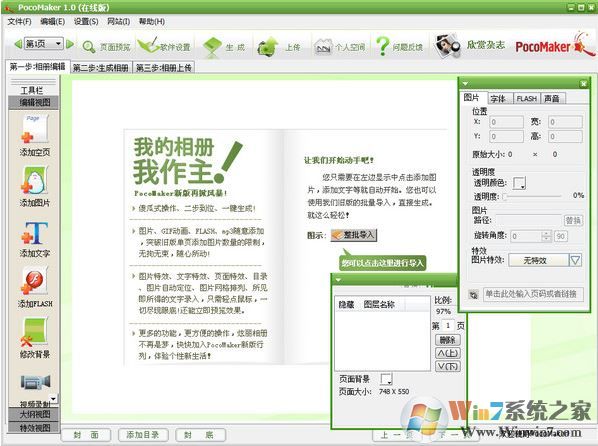598x446 pixels.
Task: Click the 修改背景 icon
Action: click(x=35, y=331)
